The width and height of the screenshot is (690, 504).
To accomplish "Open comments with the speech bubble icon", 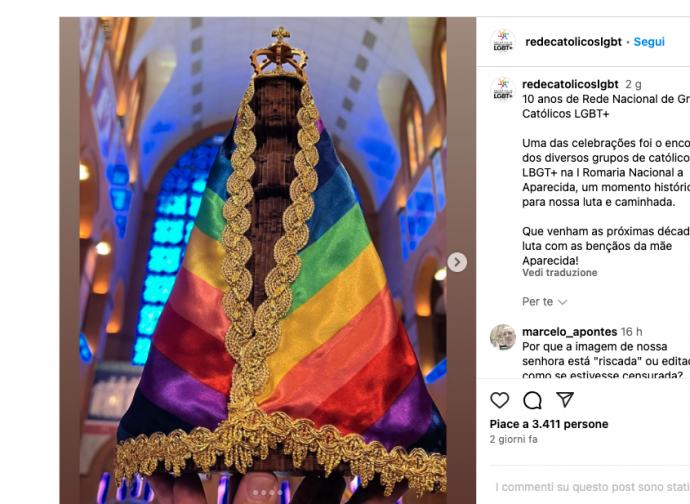I will 532,400.
